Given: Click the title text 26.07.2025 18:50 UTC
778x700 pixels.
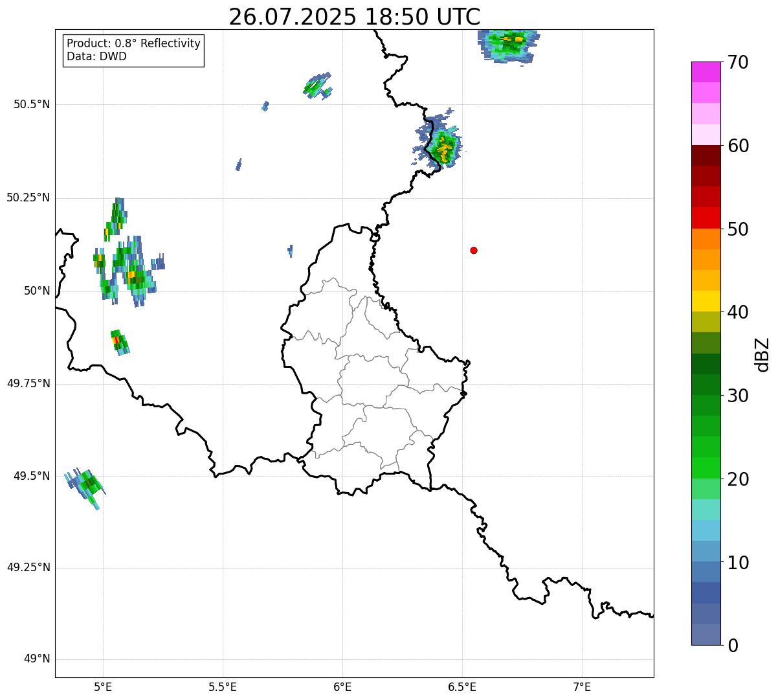Looking at the screenshot, I should (x=354, y=17).
